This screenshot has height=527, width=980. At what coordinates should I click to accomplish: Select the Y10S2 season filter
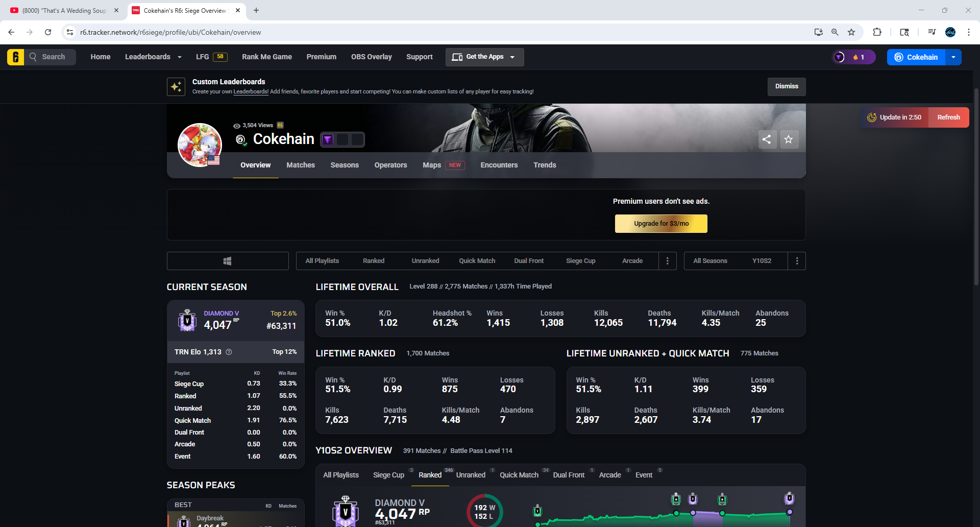(762, 261)
